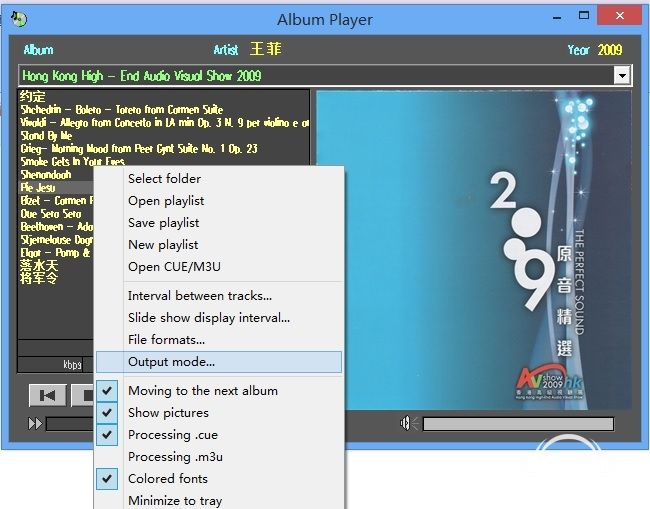Image resolution: width=650 pixels, height=509 pixels.
Task: Open Output mode settings
Action: click(219, 362)
